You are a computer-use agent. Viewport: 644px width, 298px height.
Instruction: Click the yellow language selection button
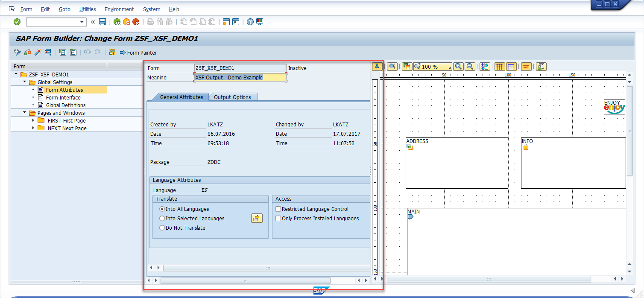pos(257,218)
